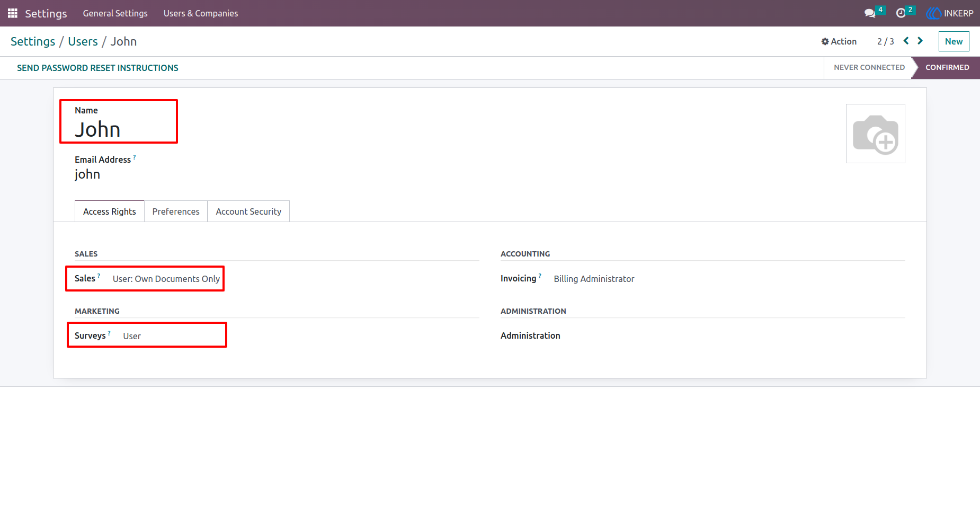
Task: Select the Confirmed status
Action: click(947, 67)
